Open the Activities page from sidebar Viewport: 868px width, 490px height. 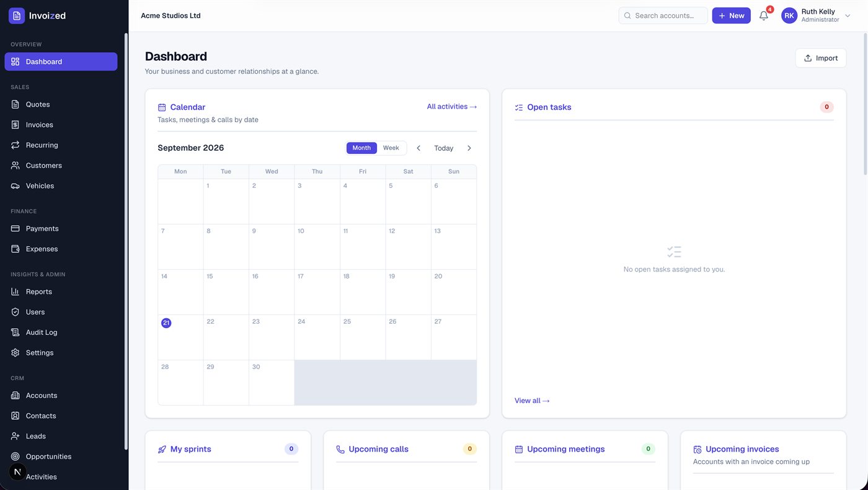click(61, 476)
